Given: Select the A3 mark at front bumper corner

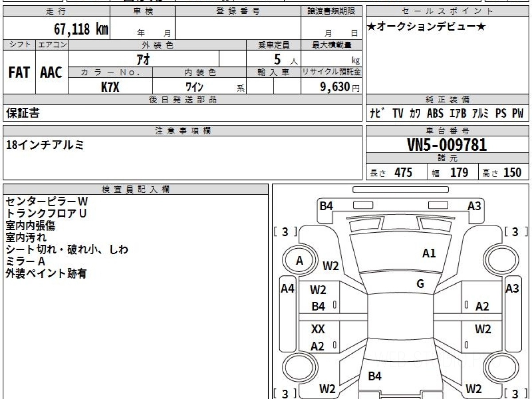Looking at the screenshot, I should click(474, 206).
